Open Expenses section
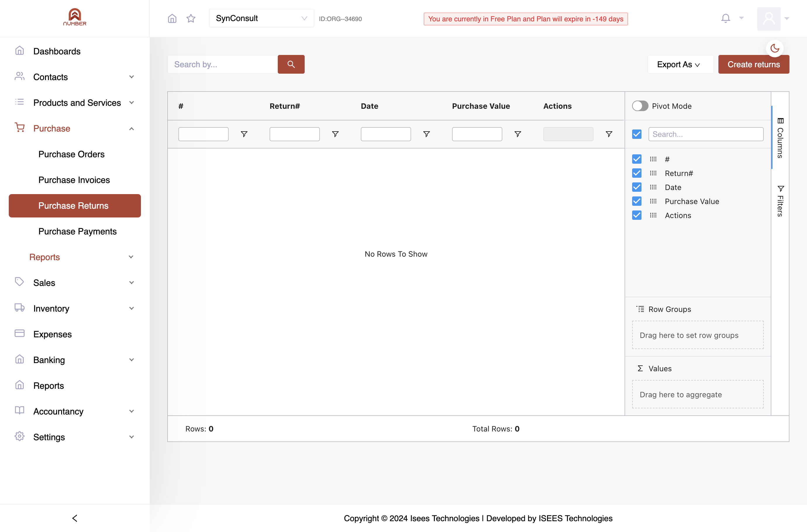 click(x=75, y=334)
